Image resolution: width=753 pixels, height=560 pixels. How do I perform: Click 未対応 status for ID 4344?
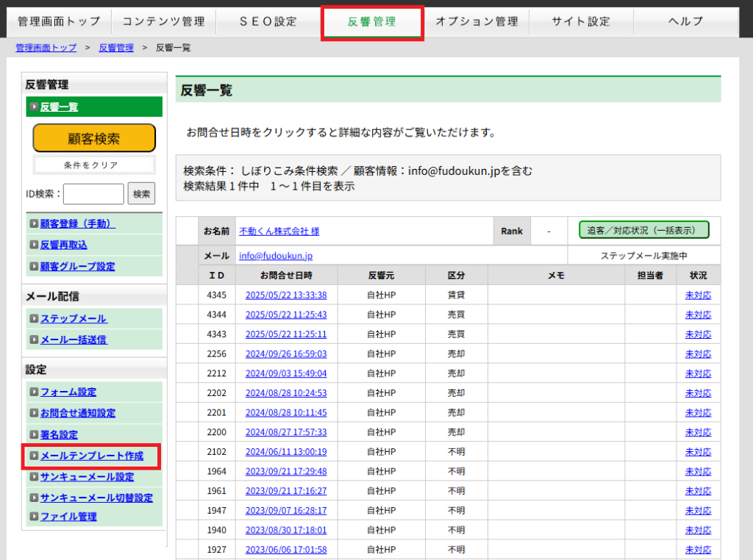pyautogui.click(x=697, y=315)
